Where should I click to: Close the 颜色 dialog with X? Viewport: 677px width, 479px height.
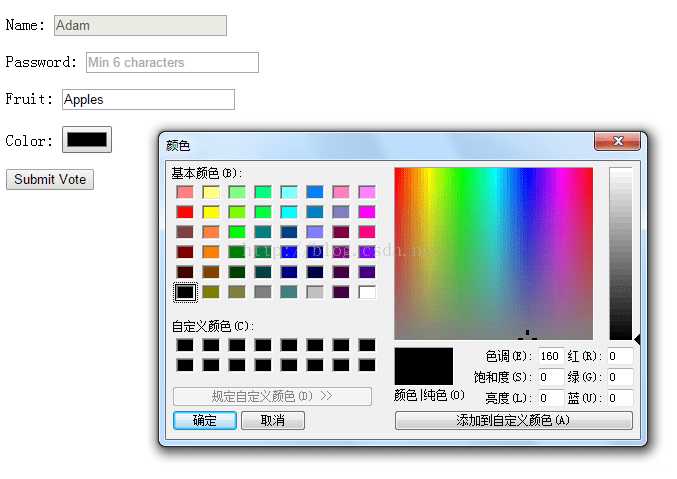tap(617, 141)
